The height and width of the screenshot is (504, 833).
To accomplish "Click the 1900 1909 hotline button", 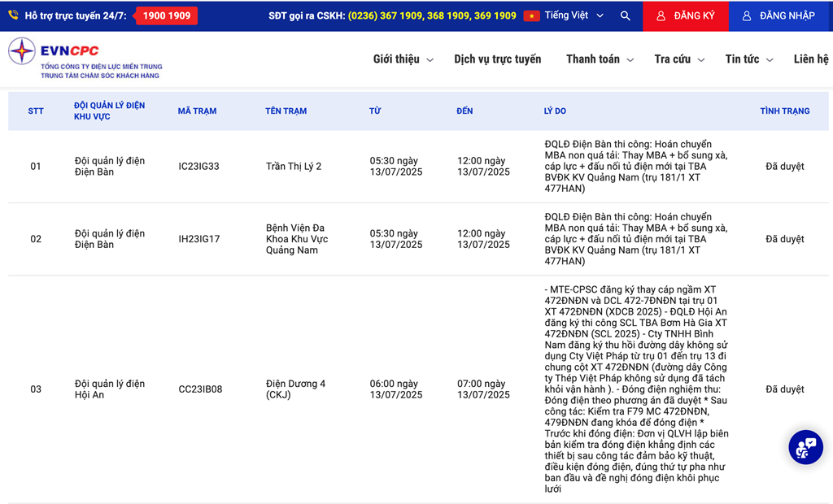I will (x=166, y=16).
